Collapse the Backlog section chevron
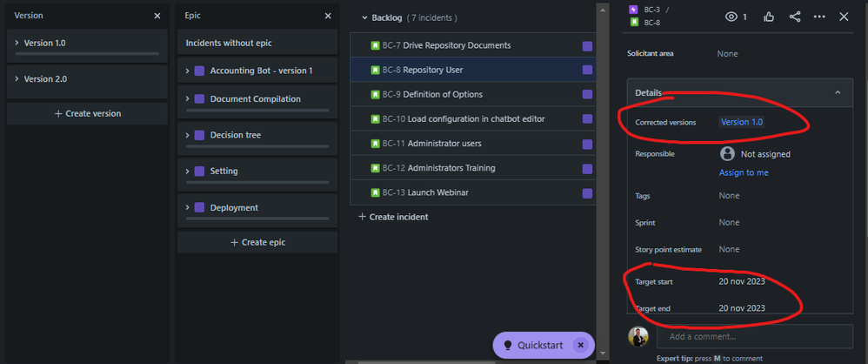This screenshot has width=868, height=364. tap(364, 17)
